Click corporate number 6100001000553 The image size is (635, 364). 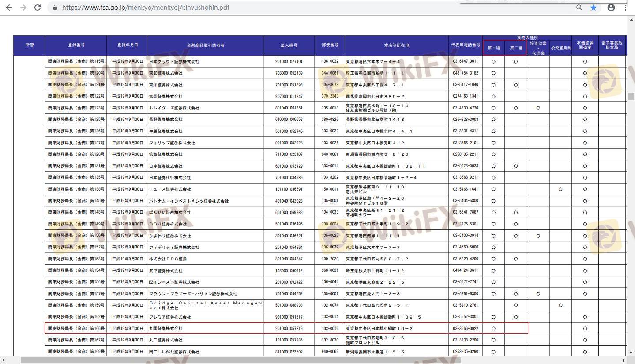point(289,120)
